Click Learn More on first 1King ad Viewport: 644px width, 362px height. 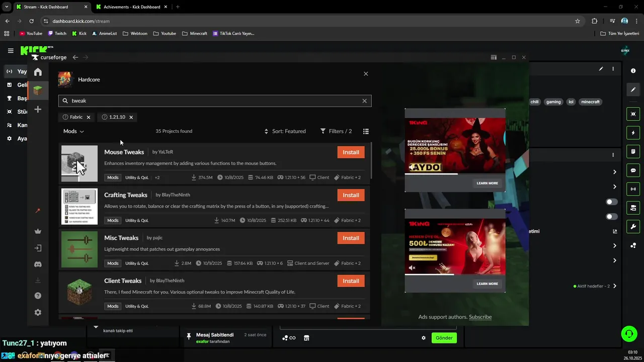point(487,183)
